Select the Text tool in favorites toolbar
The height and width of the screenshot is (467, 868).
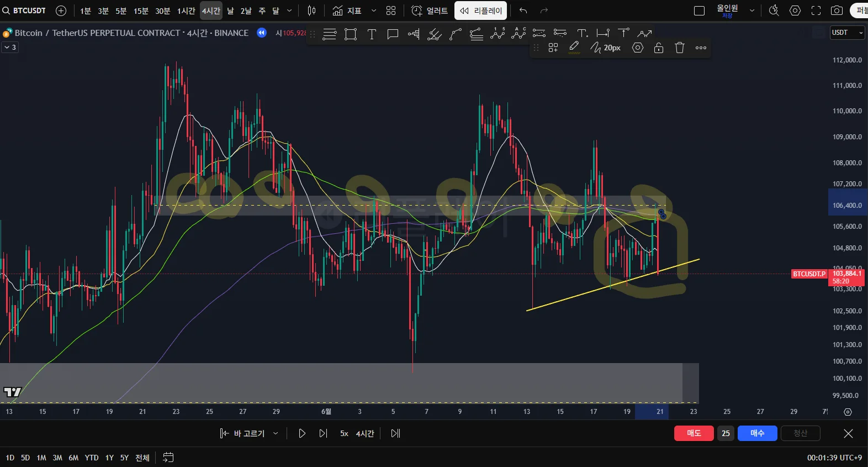[x=372, y=34]
